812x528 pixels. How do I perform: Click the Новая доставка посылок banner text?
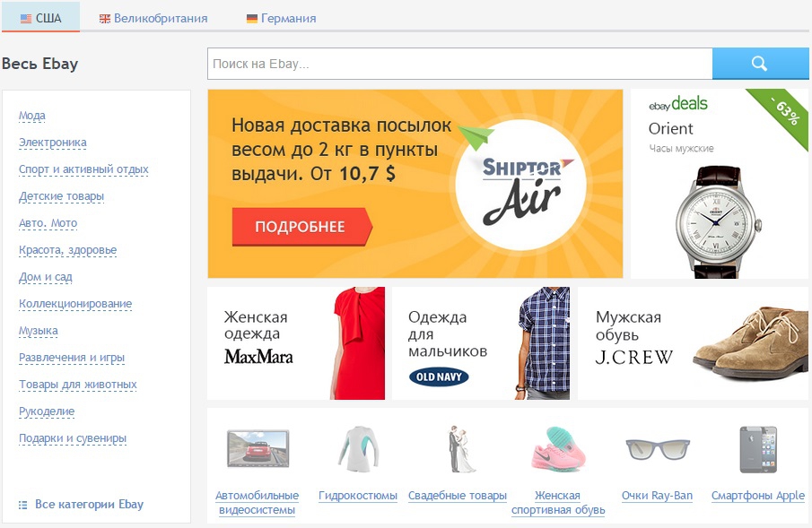341,150
